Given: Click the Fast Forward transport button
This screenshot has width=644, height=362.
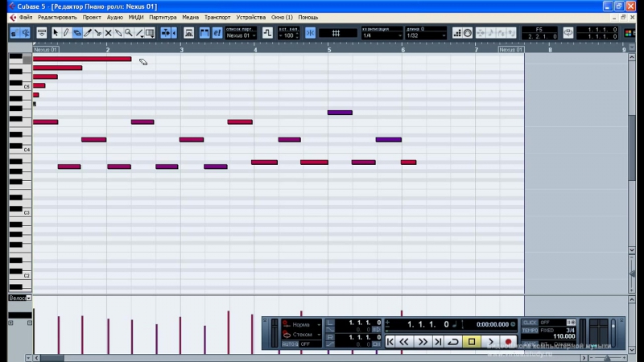Looking at the screenshot, I should click(422, 341).
